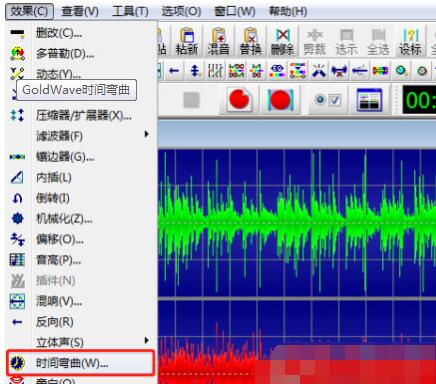Select 时间弯曲(W)... menu item
The width and height of the screenshot is (436, 384).
(x=81, y=363)
